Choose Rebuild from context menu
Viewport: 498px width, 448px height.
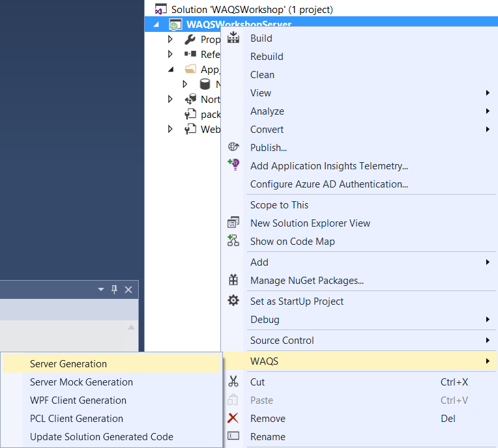(359, 57)
